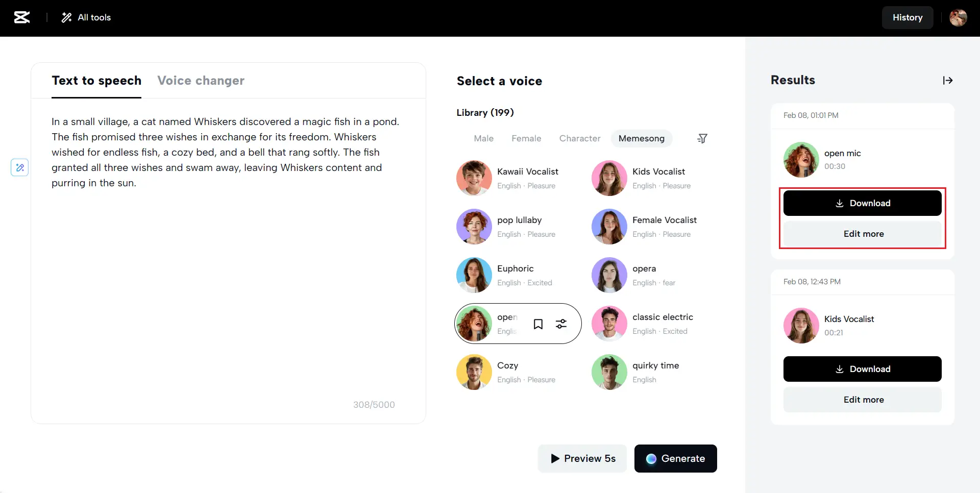Open the voice filter icon
This screenshot has height=493, width=980.
[702, 138]
